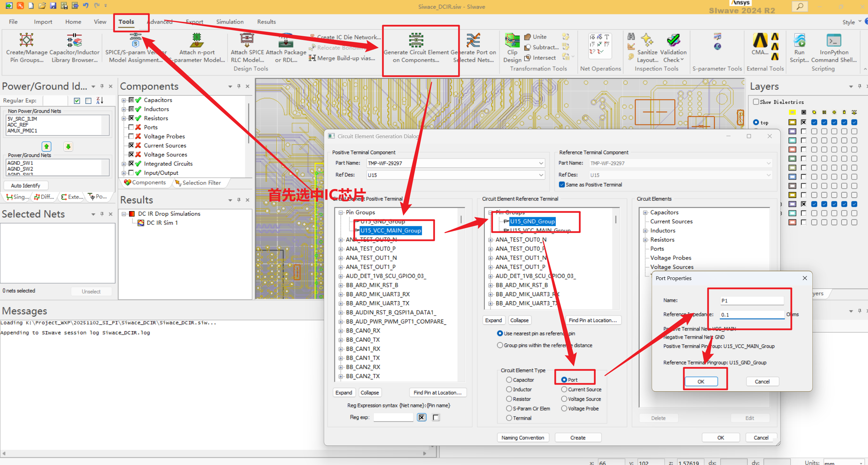The height and width of the screenshot is (465, 868).
Task: Expand the Capacitors node in Circuit Elements
Action: coord(645,213)
